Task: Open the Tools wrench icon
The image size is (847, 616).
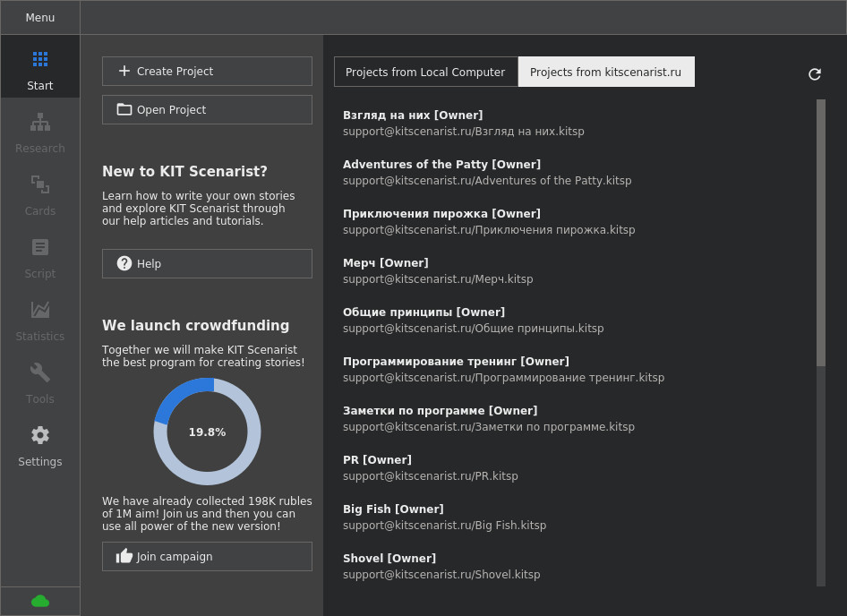Action: pos(40,372)
